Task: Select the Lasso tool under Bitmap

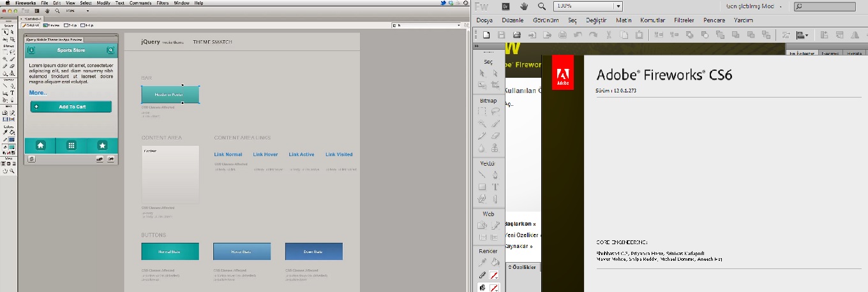Action: 495,112
